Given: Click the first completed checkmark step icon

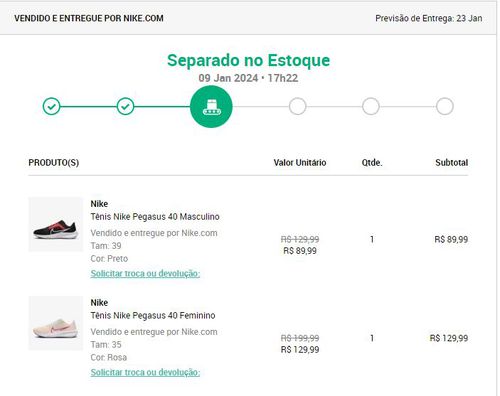Looking at the screenshot, I should pyautogui.click(x=51, y=106).
